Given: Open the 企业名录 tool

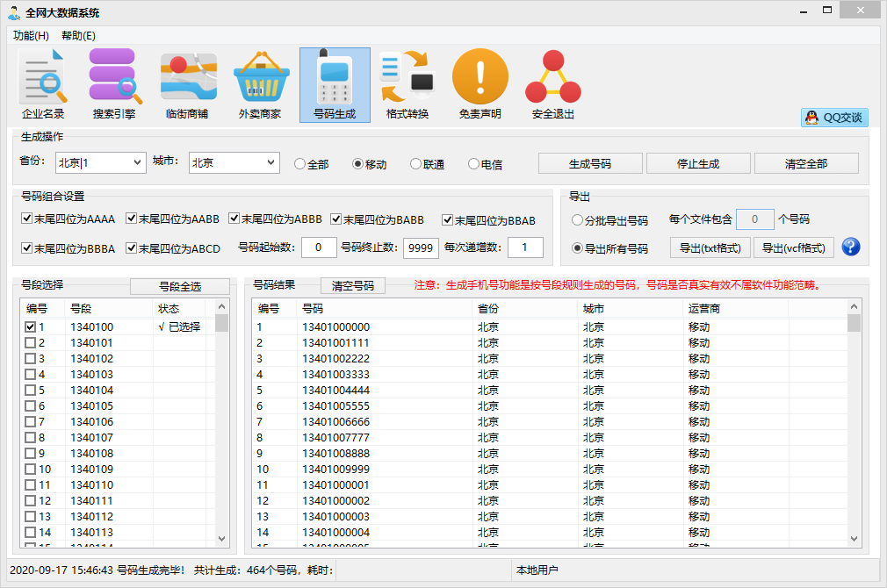Looking at the screenshot, I should [42, 83].
